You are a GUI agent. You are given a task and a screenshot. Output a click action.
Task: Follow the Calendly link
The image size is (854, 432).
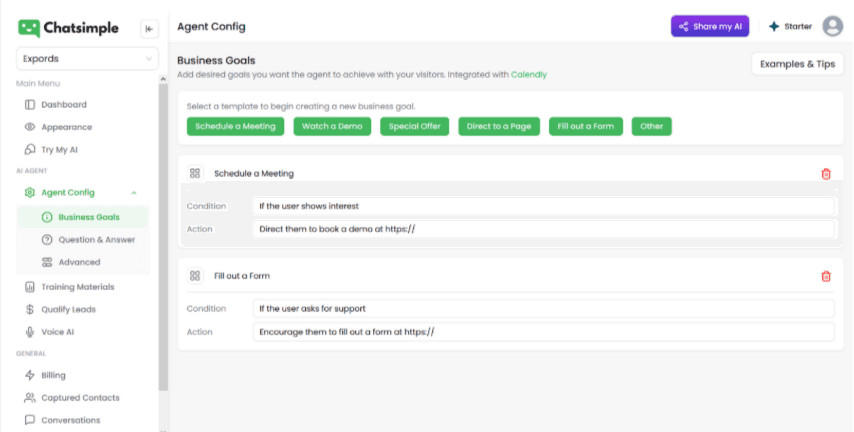click(x=528, y=75)
